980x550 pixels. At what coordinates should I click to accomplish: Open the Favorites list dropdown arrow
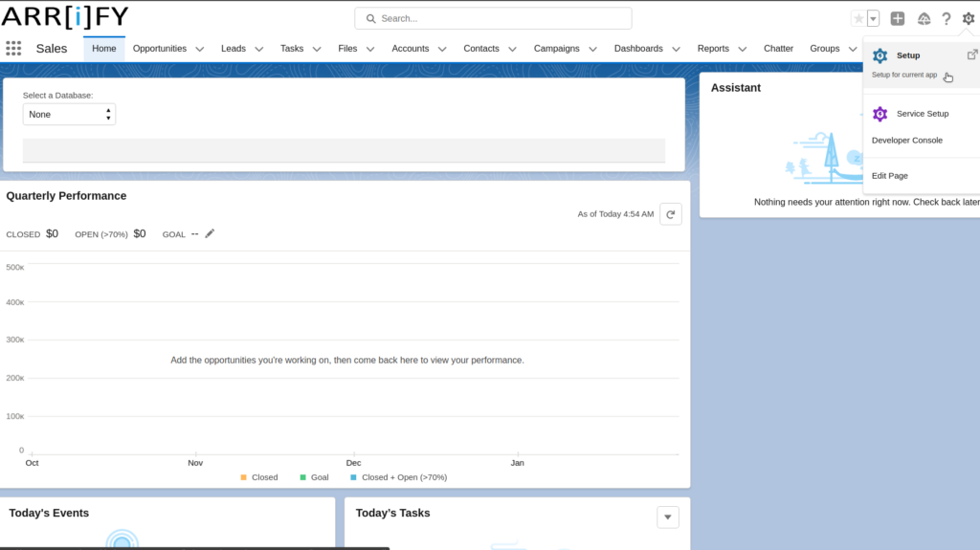873,19
